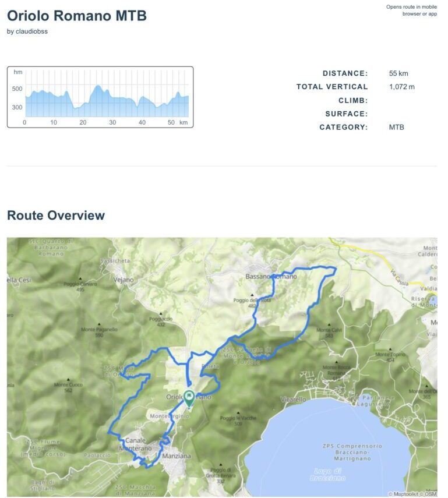Click Opens route in mobile browser link
Viewport: 448px width, 498px height.
pyautogui.click(x=411, y=10)
